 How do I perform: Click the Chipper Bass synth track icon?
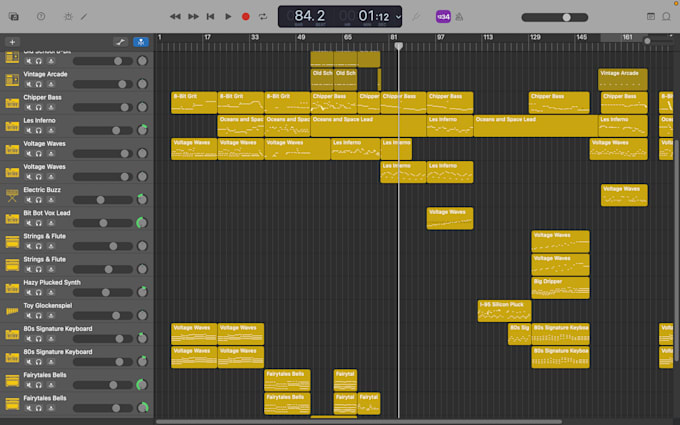pyautogui.click(x=12, y=103)
